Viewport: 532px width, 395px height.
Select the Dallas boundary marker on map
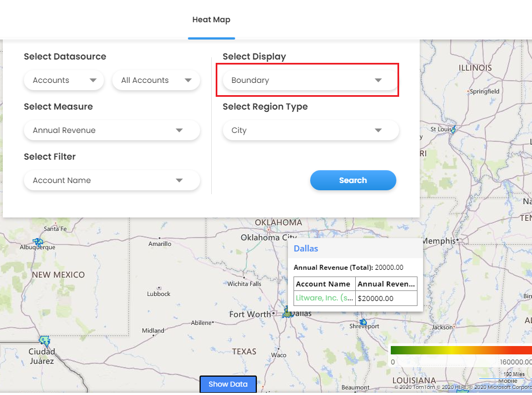click(287, 314)
